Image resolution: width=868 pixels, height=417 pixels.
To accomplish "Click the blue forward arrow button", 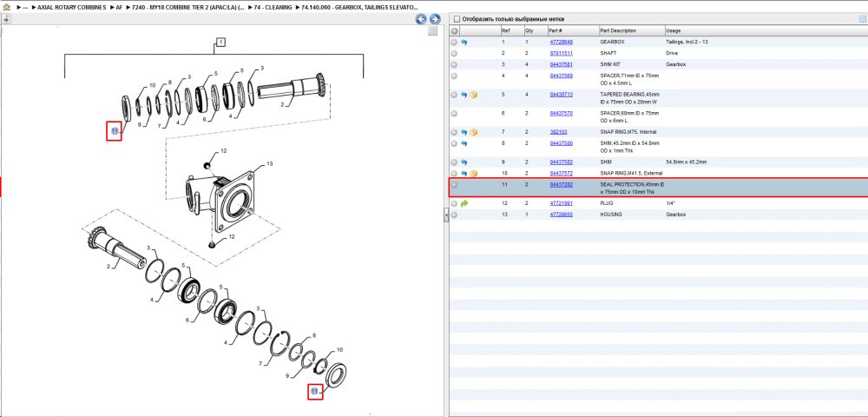I will (x=435, y=19).
